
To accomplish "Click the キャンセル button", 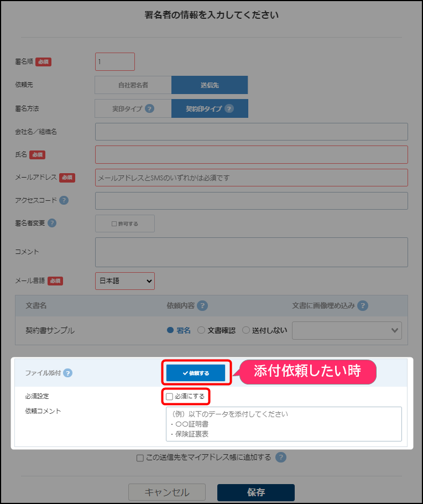I will point(167,492).
